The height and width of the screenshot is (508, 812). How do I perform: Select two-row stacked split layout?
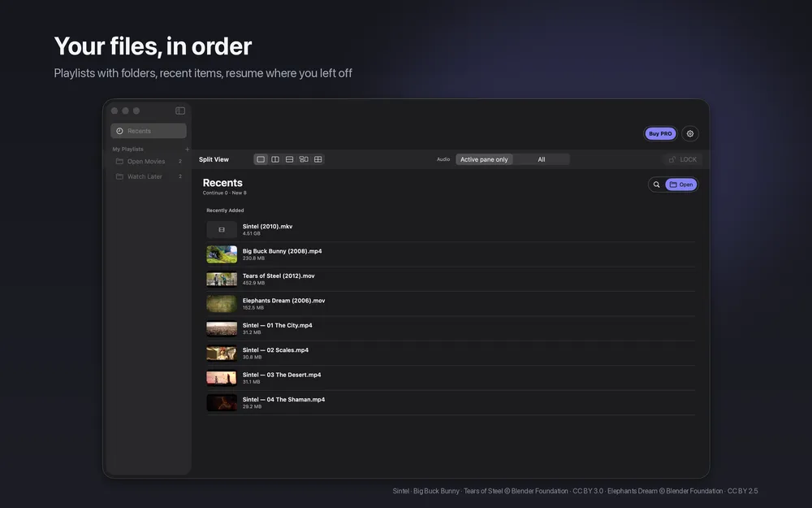(290, 159)
